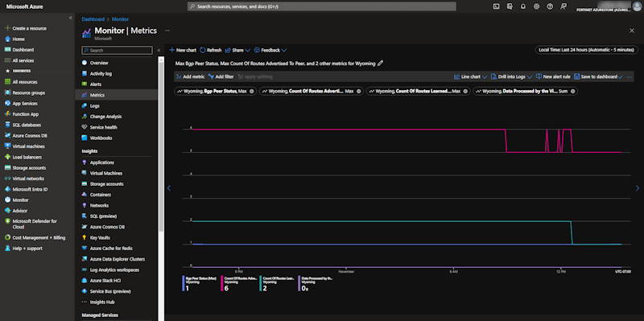
Task: Open App Services in sidebar
Action: tap(25, 104)
